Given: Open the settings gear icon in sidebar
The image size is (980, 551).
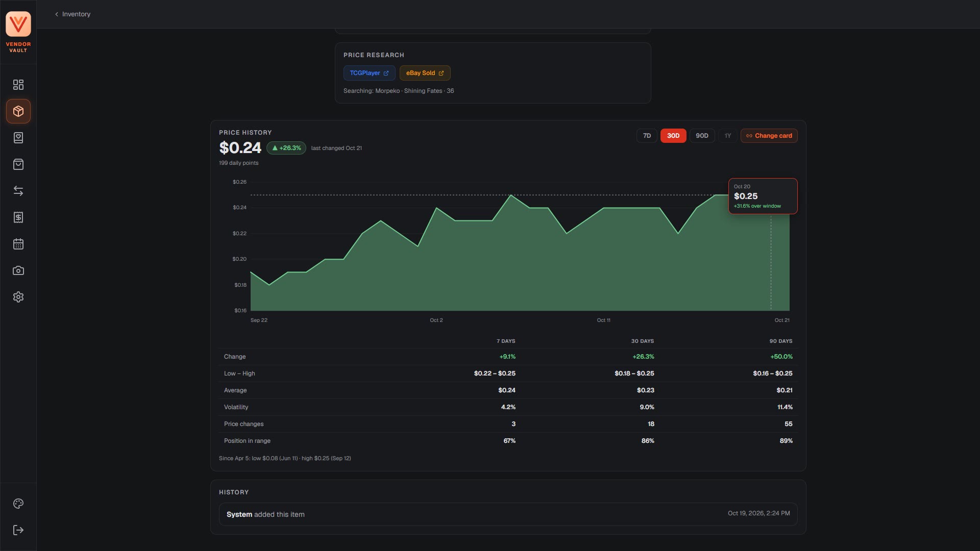Looking at the screenshot, I should click(x=18, y=297).
